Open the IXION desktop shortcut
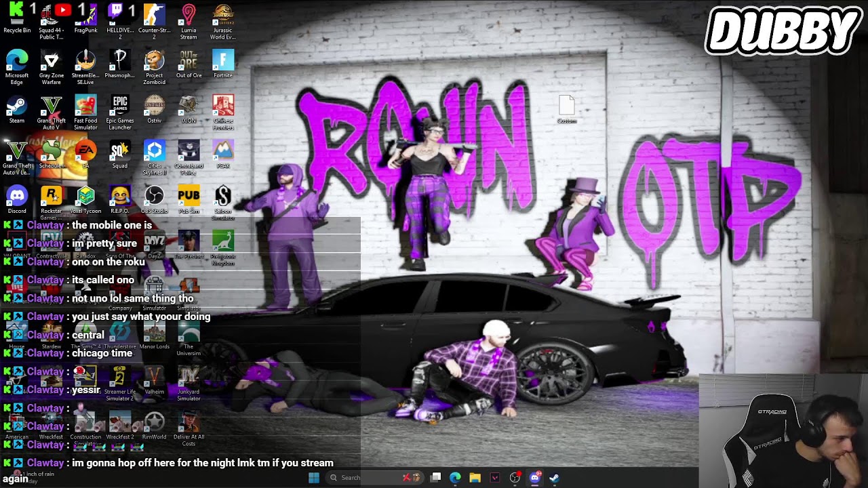This screenshot has height=488, width=868. (189, 110)
